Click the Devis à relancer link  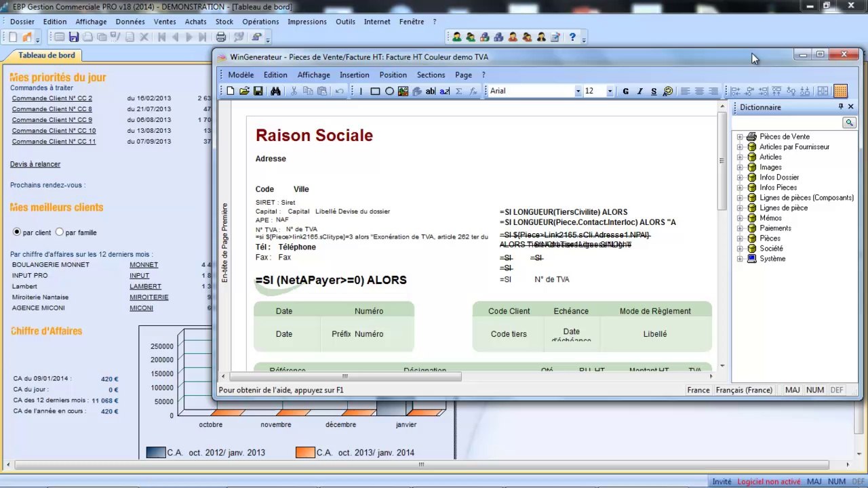click(35, 164)
